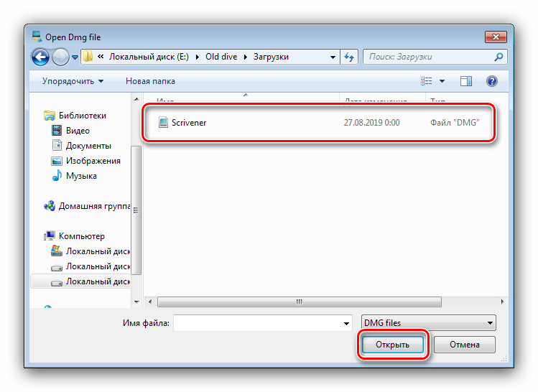Select Локальный диск (E:) in address path
The width and height of the screenshot is (538, 392).
149,57
